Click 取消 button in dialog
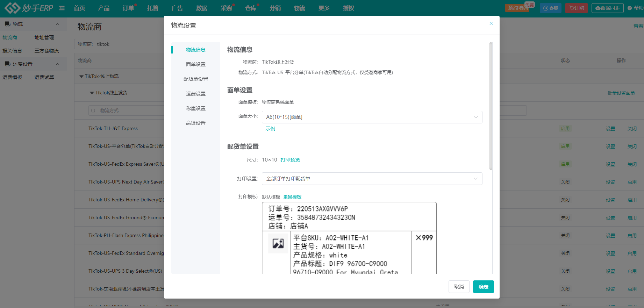Screen dimensions: 644x308 (459, 287)
